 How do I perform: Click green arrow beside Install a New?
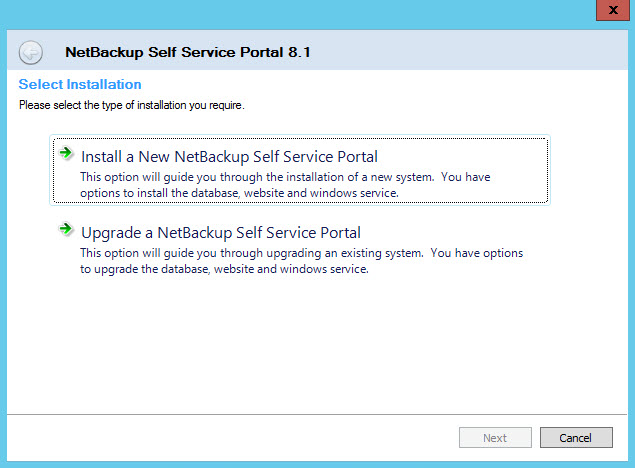(x=66, y=154)
